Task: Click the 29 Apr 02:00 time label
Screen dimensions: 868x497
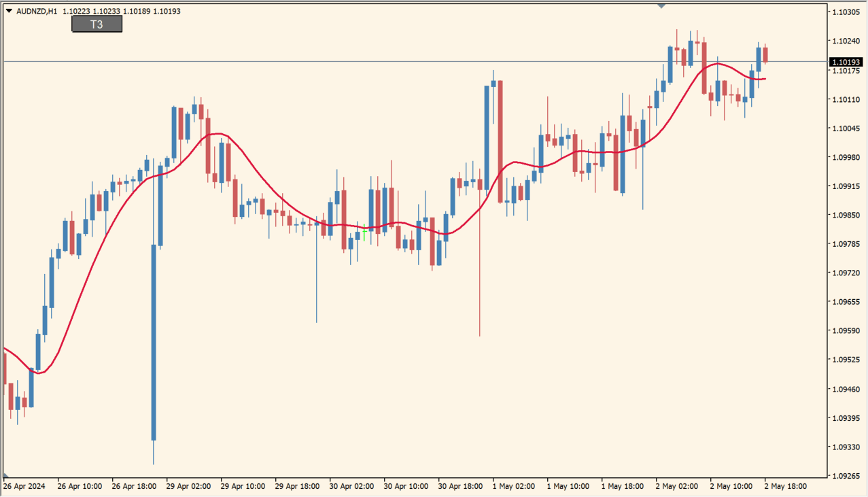Action: pos(189,487)
